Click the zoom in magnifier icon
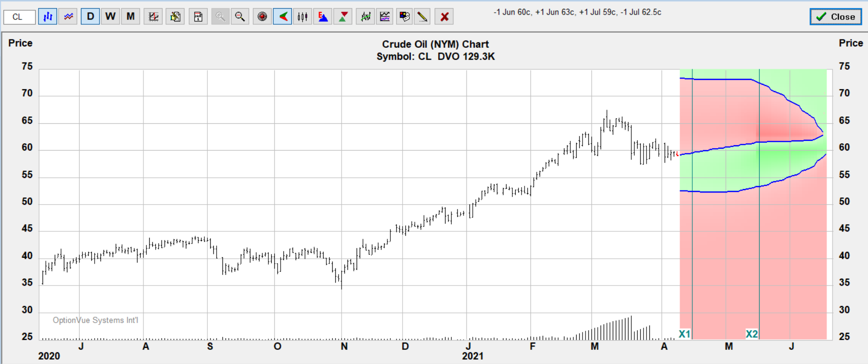The image size is (868, 364). coord(220,17)
